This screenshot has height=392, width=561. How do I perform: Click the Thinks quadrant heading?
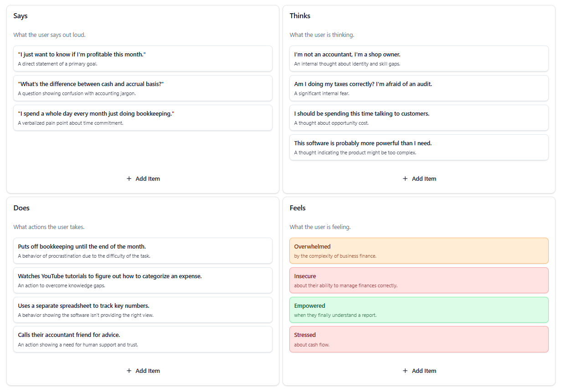[x=300, y=16]
